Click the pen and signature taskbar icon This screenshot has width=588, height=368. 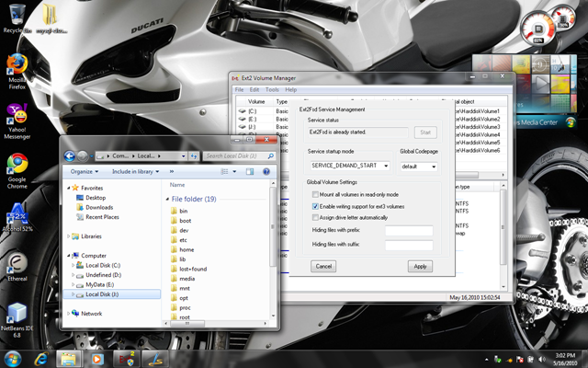(155, 359)
